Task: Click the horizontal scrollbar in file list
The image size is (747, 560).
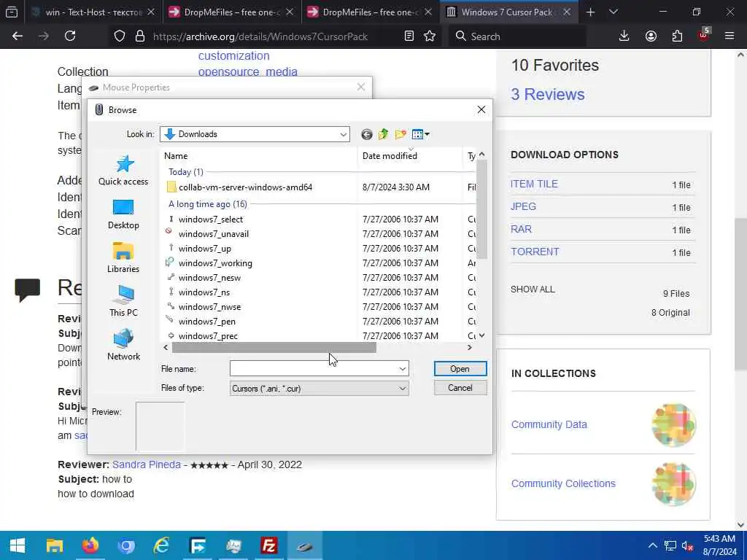Action: coord(274,348)
